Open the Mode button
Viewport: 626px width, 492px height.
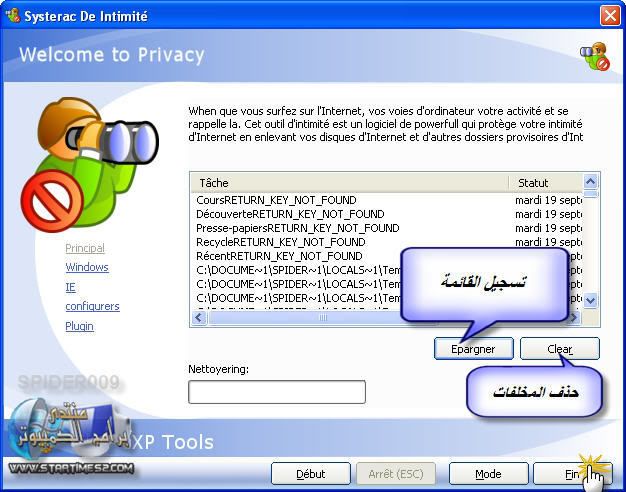click(x=488, y=474)
